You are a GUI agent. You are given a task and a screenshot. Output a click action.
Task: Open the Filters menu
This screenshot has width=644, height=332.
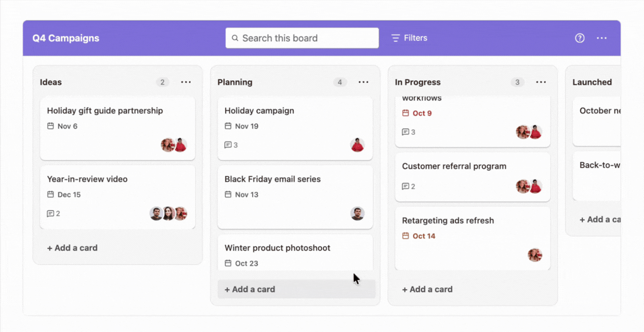[409, 38]
